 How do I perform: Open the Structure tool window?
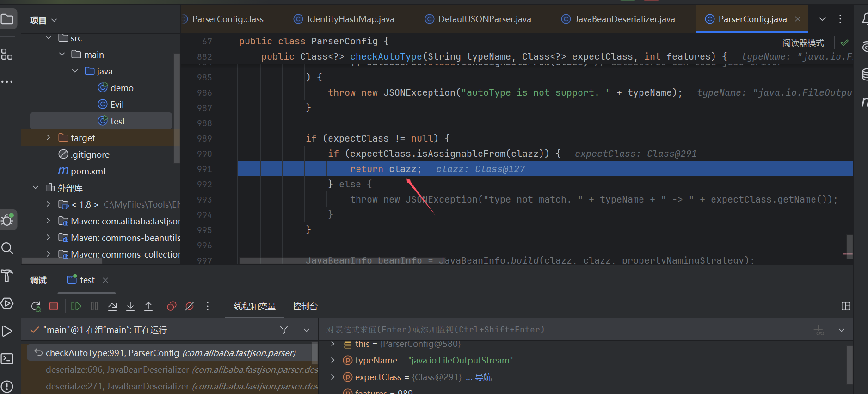point(7,54)
